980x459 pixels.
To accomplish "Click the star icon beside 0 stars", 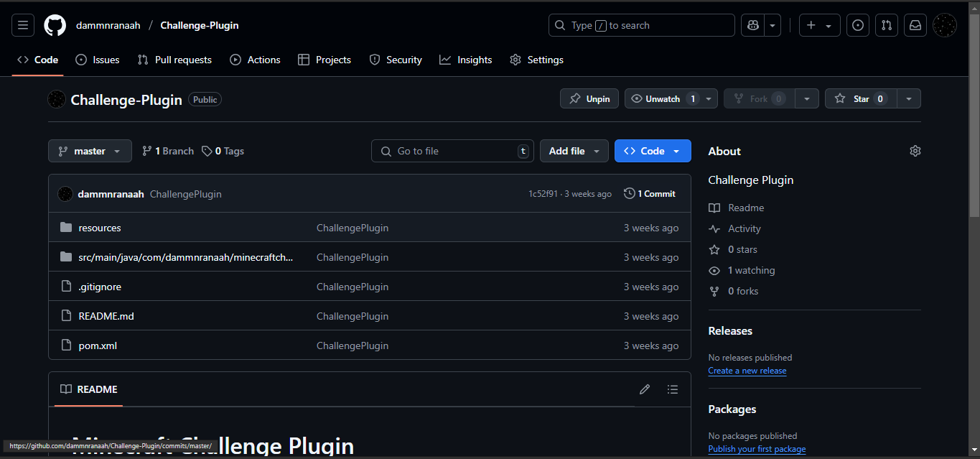I will click(x=714, y=249).
